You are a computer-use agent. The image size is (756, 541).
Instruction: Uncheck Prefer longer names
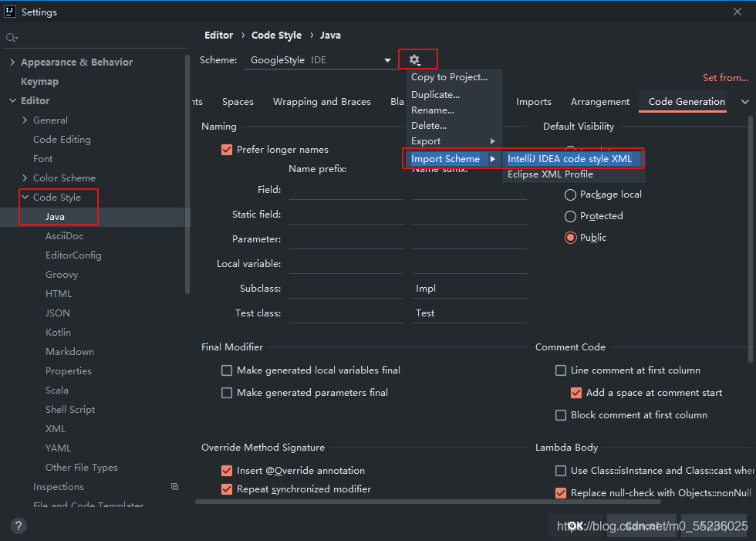click(227, 149)
